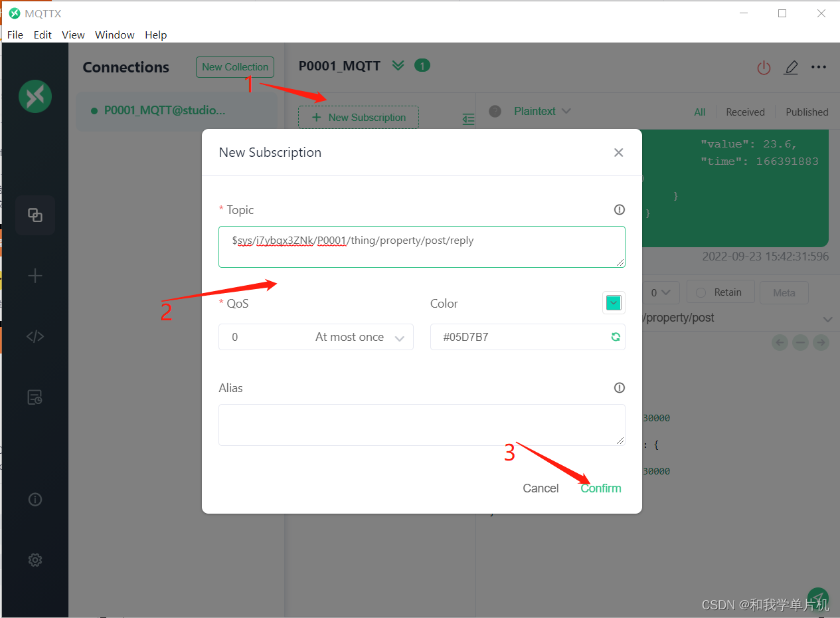Image resolution: width=840 pixels, height=618 pixels.
Task: Click the edit connection pencil icon
Action: point(791,67)
